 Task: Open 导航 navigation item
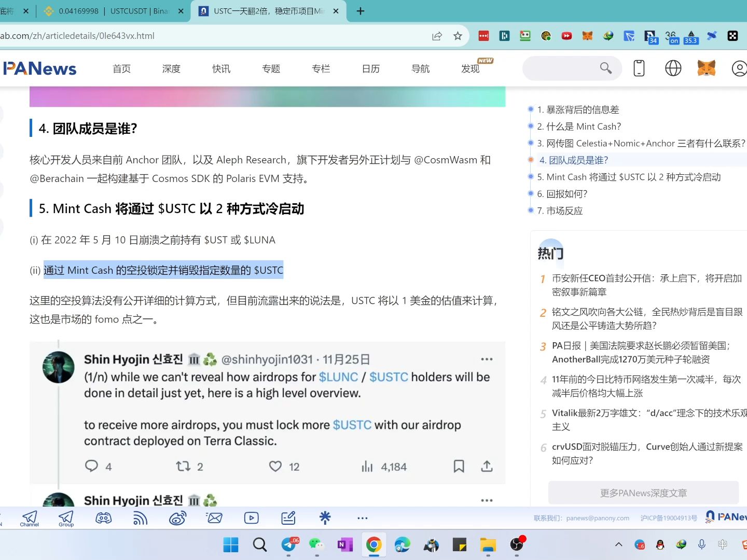pos(420,68)
